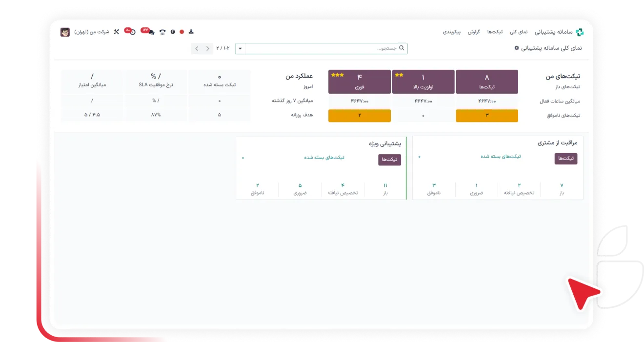Open the debug tools wrench icon
The height and width of the screenshot is (362, 644).
116,32
